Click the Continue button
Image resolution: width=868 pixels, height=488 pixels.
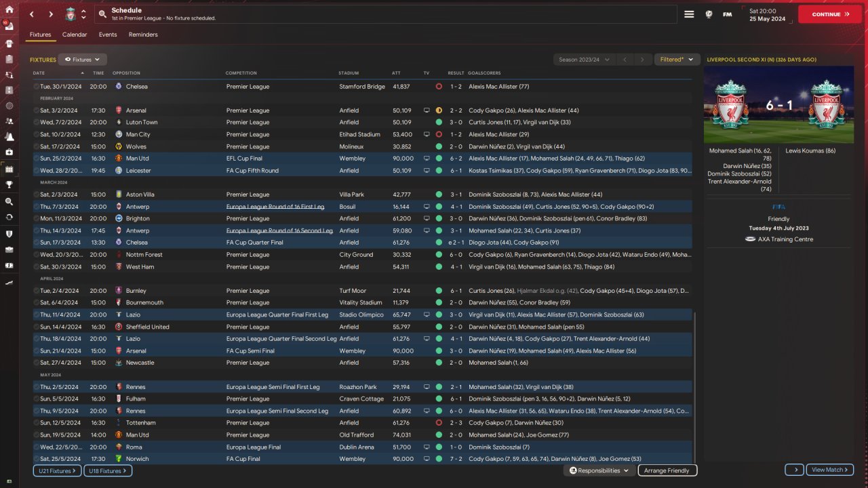tap(830, 14)
